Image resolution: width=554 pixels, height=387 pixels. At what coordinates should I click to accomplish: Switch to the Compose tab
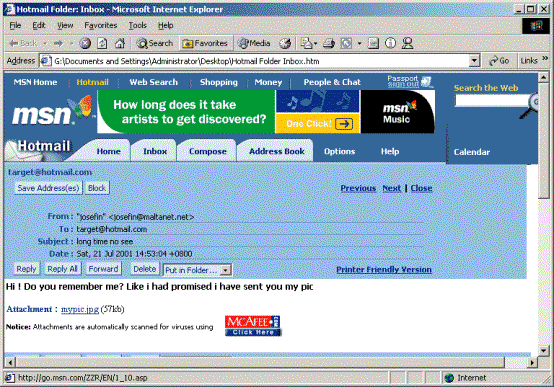coord(207,151)
